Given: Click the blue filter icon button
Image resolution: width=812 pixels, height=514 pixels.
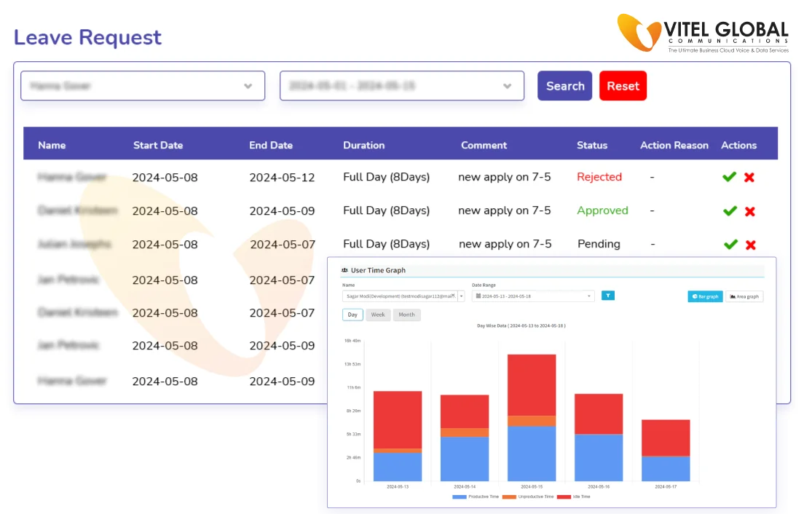Looking at the screenshot, I should [x=608, y=296].
